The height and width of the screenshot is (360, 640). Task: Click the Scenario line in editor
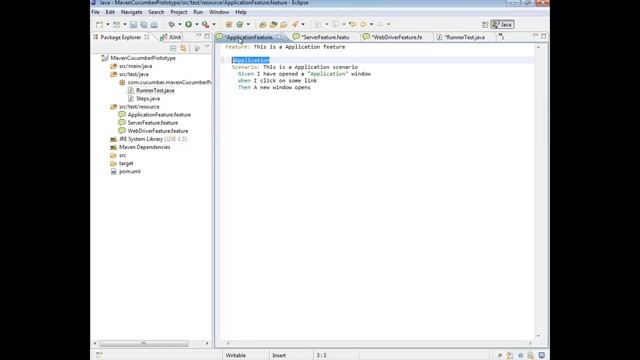tap(295, 67)
